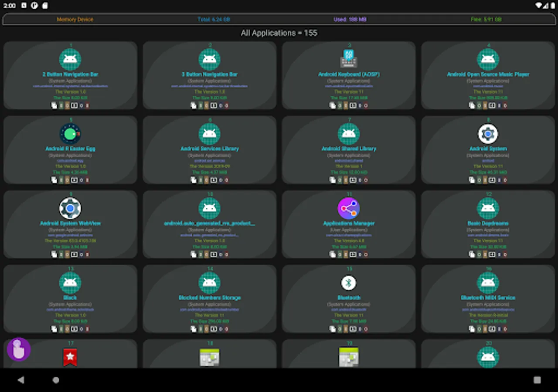Click the copy icon on Android System card
This screenshot has height=392, width=558.
point(472,180)
